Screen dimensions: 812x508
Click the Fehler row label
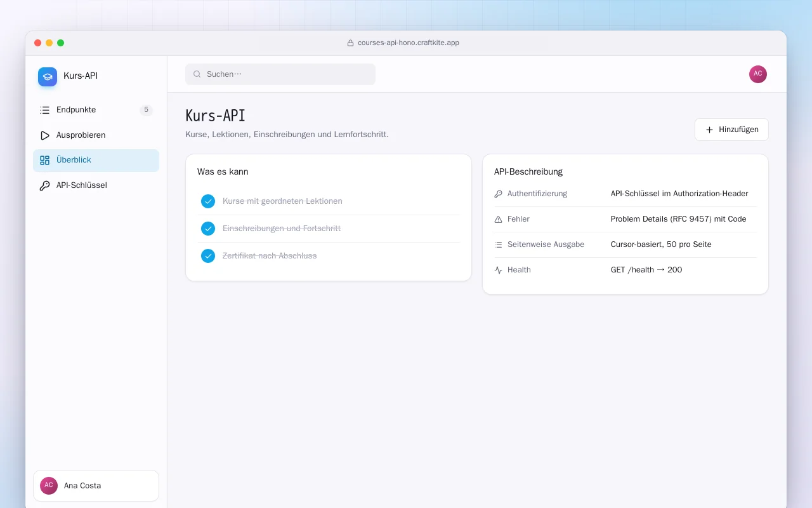pos(518,219)
